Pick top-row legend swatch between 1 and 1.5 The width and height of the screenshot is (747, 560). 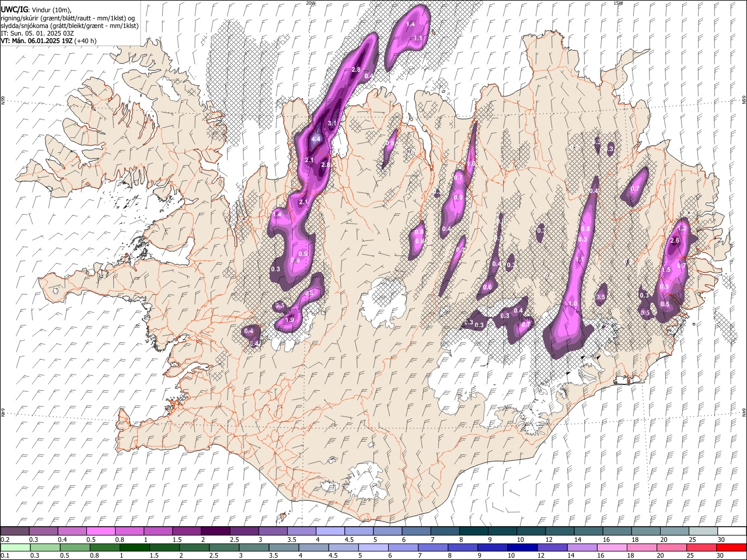click(x=158, y=531)
